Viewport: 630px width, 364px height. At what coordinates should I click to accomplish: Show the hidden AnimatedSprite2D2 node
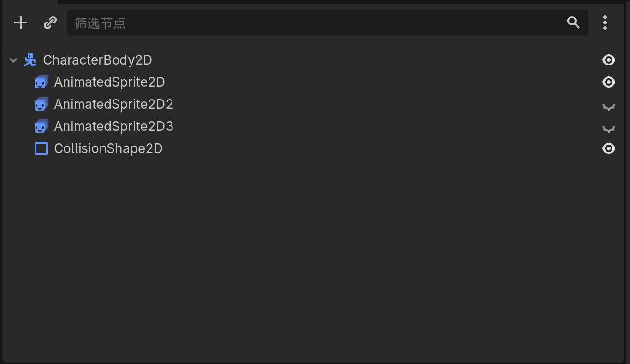click(609, 106)
